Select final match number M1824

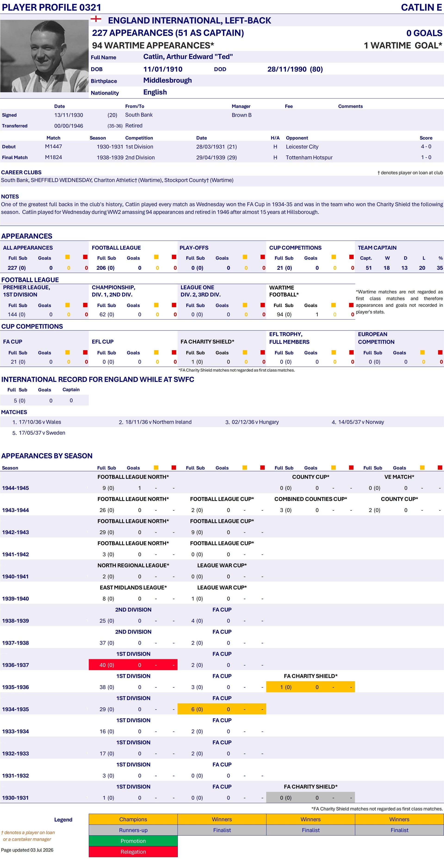click(54, 157)
